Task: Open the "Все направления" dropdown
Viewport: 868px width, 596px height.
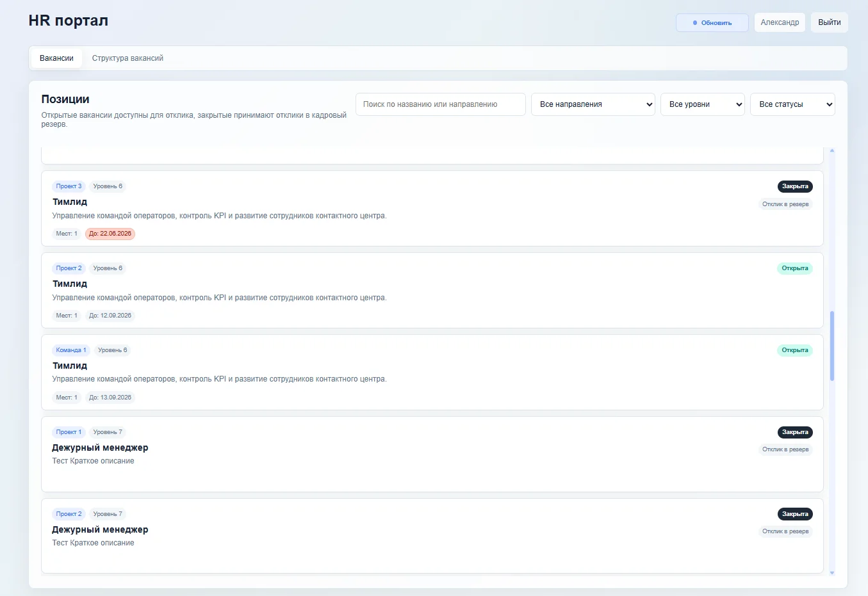Action: coord(594,104)
